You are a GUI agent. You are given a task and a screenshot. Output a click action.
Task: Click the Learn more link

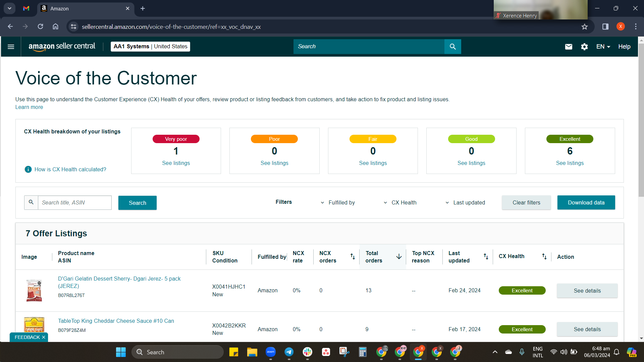pyautogui.click(x=29, y=107)
